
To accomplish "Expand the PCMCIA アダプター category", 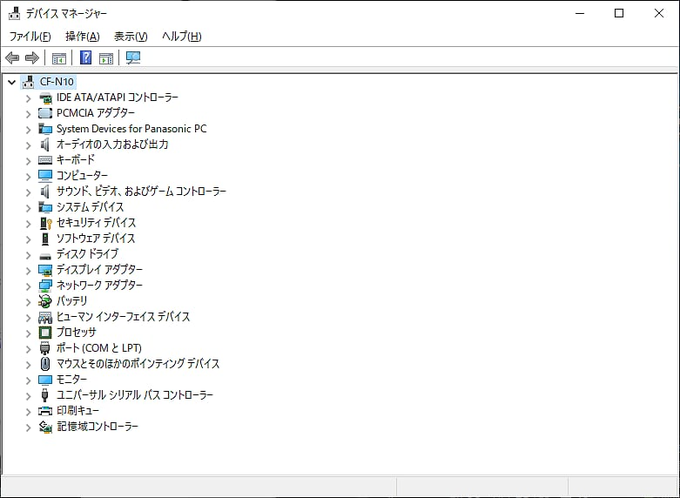I will tap(29, 114).
